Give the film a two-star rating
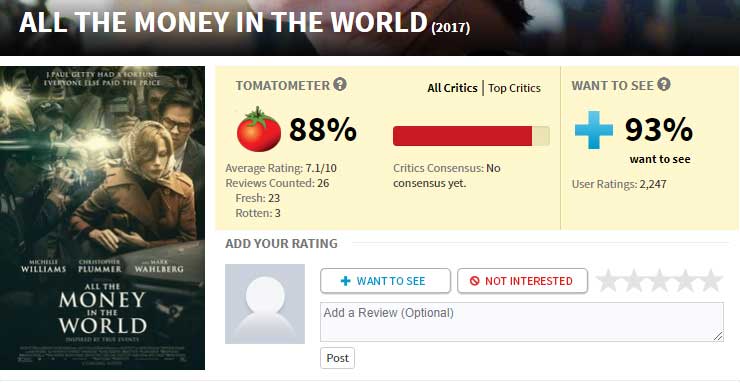Screen dimensions: 740x383 [634, 281]
